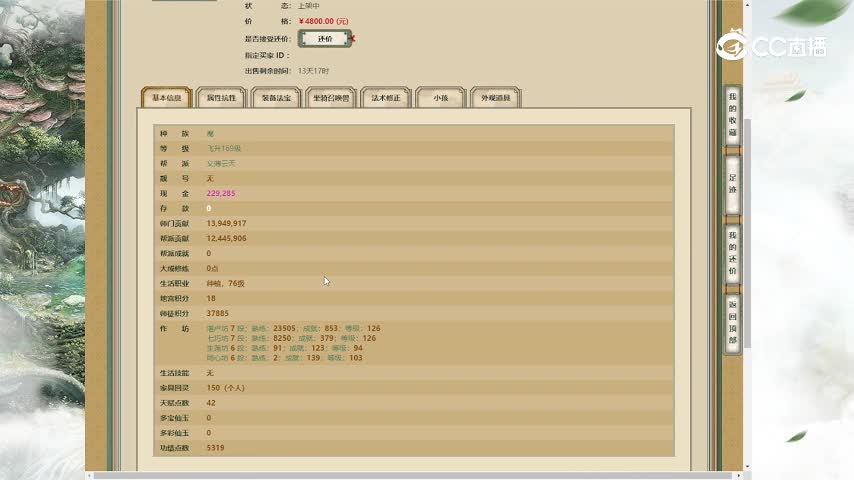Click the CC直播 logo watermark

pyautogui.click(x=770, y=44)
